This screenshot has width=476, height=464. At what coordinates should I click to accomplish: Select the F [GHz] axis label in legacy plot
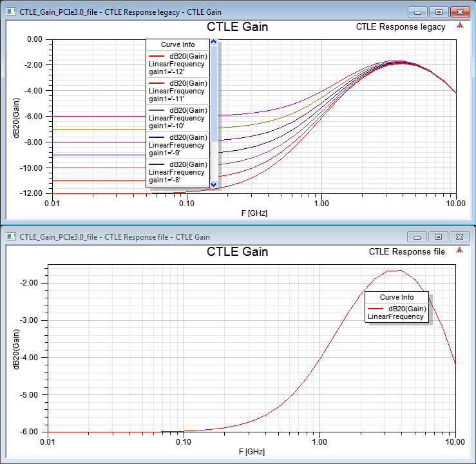(254, 213)
